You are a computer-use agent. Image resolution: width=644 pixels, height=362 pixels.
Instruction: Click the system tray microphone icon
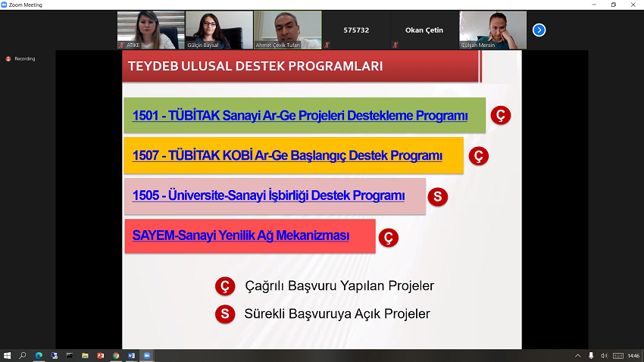pos(591,355)
